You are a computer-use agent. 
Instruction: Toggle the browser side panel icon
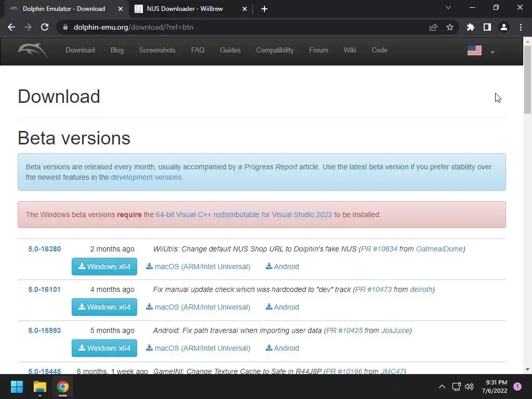tap(487, 27)
